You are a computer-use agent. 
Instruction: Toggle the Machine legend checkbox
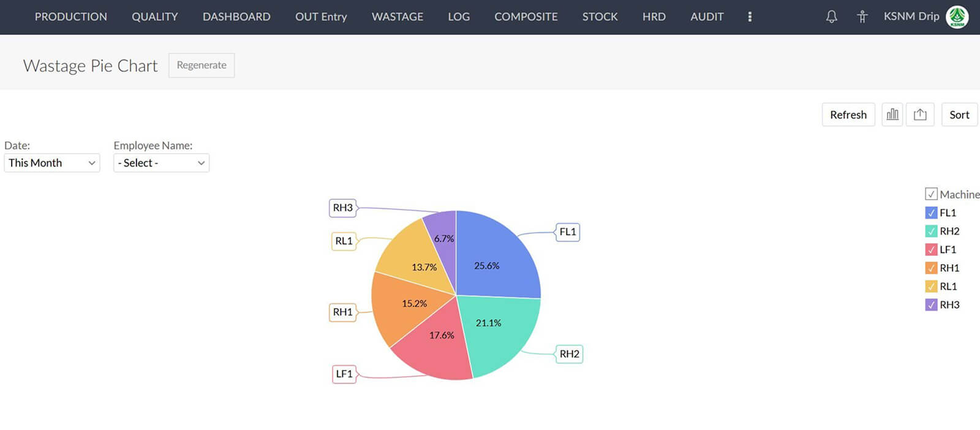[931, 194]
